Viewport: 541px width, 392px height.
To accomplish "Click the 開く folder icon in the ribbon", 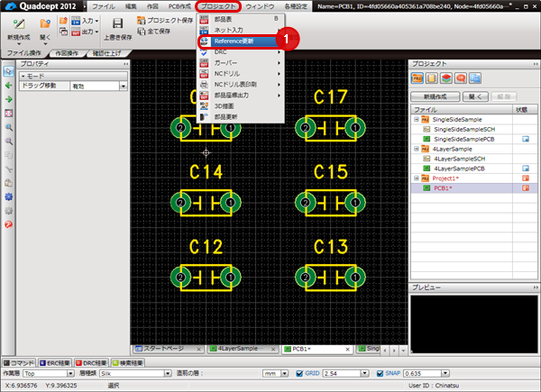I will coord(45,23).
